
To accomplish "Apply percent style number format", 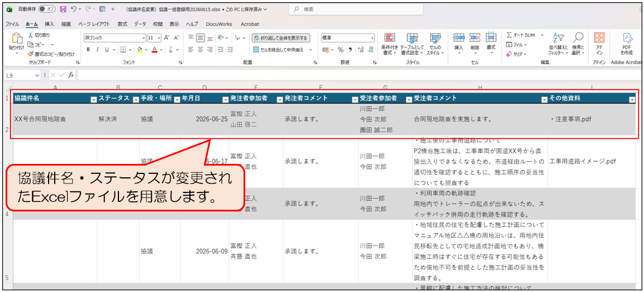I will [x=340, y=49].
